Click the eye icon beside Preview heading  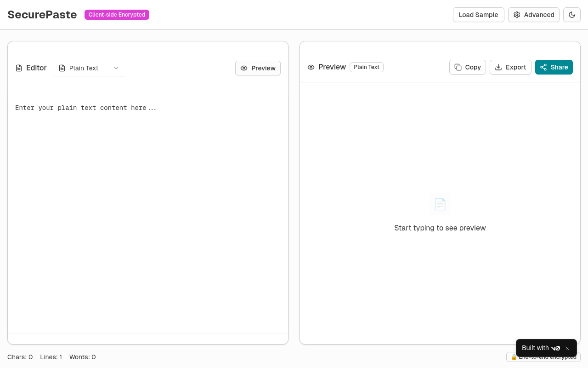tap(311, 67)
